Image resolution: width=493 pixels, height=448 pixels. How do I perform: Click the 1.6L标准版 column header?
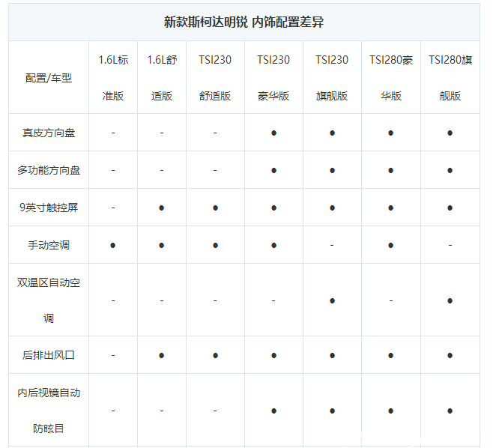click(x=113, y=78)
